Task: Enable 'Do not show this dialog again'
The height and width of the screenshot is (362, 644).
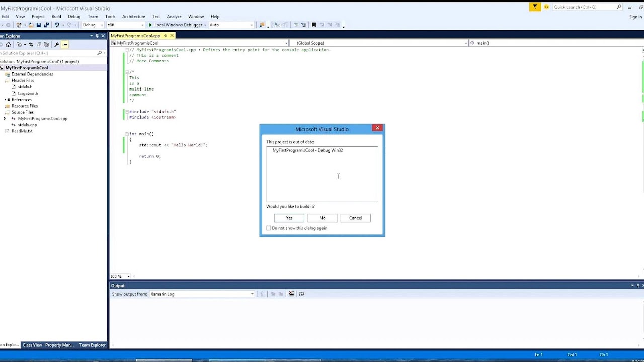Action: [x=269, y=228]
